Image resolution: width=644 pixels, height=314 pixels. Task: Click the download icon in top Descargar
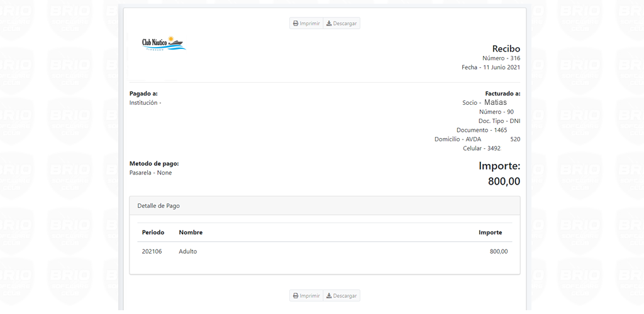tap(329, 23)
